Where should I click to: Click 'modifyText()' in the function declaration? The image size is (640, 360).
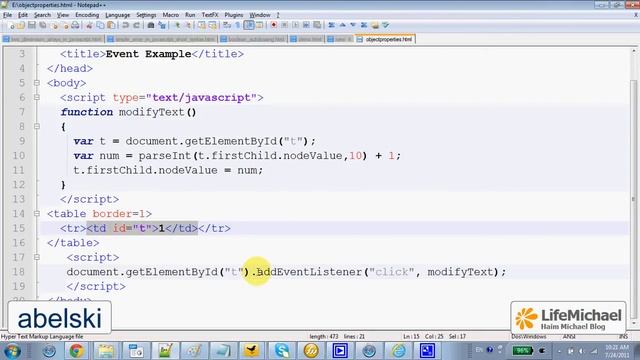click(x=158, y=112)
